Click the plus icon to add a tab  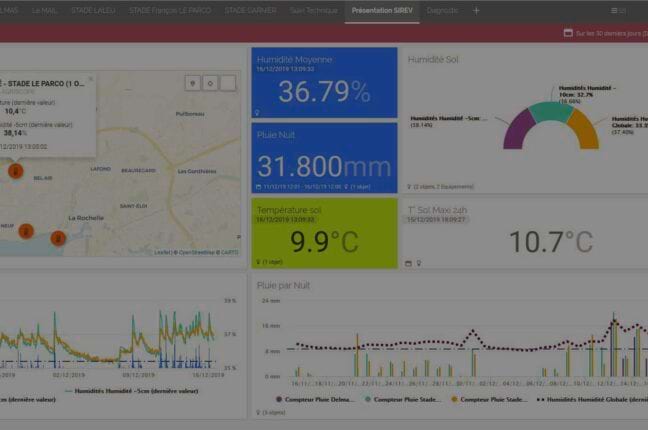pyautogui.click(x=476, y=10)
